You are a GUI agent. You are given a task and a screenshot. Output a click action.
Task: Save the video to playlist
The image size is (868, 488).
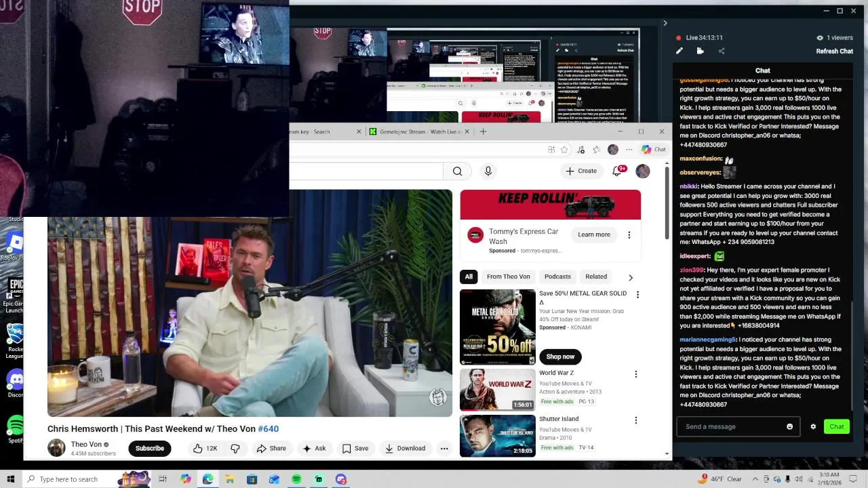point(355,448)
